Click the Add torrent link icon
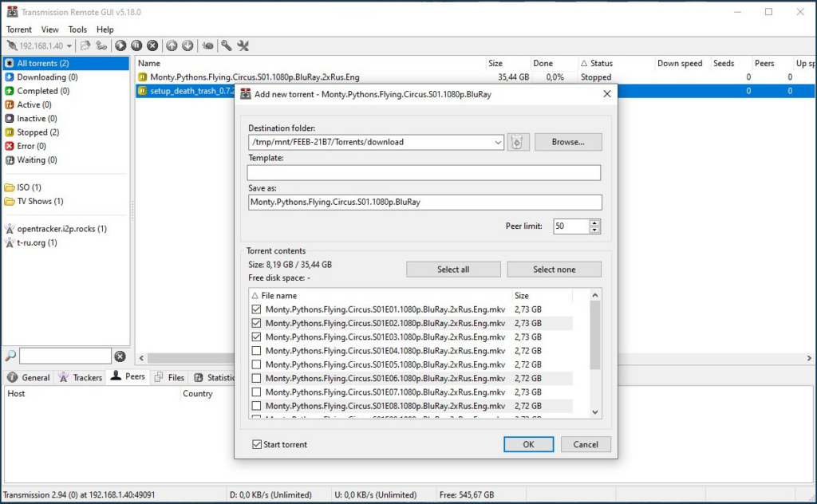 pos(101,46)
